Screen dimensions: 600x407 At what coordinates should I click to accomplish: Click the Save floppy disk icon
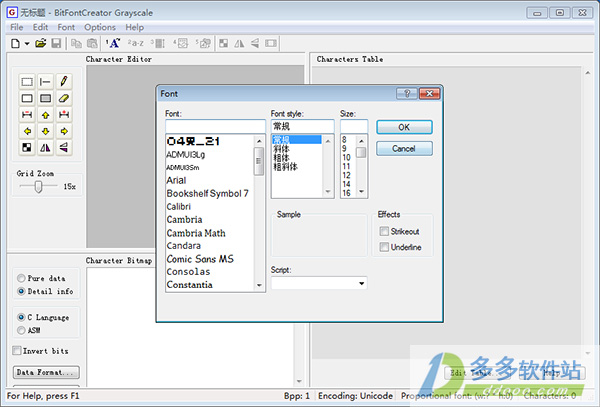pyautogui.click(x=56, y=44)
